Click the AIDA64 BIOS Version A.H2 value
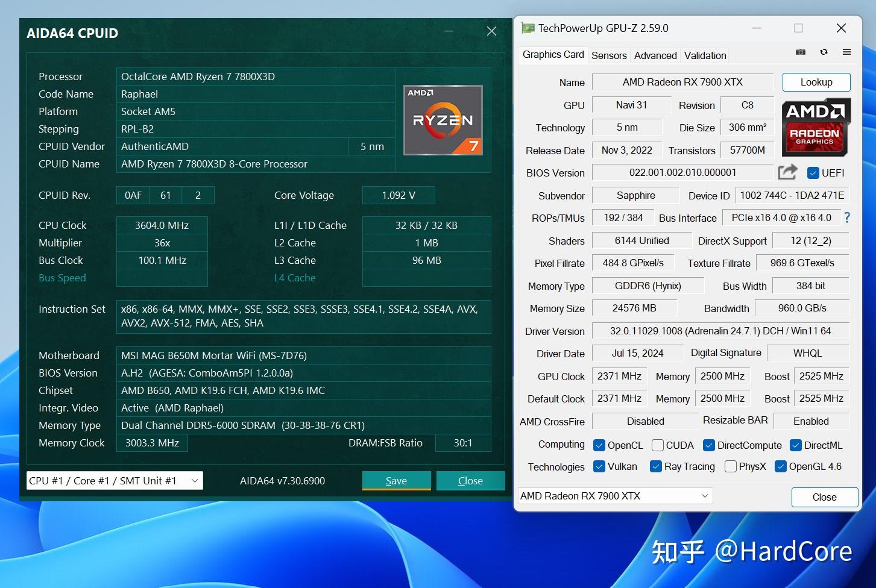876x588 pixels. coord(304,373)
